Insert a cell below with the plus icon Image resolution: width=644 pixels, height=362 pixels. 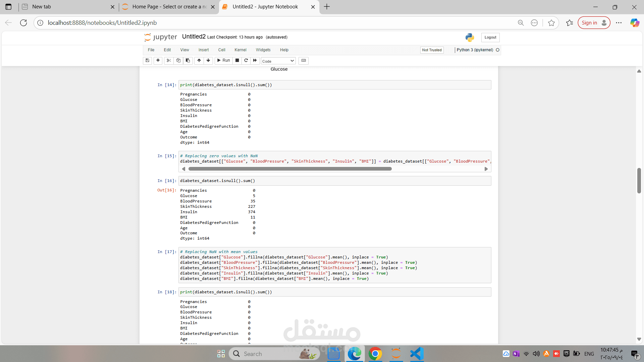158,60
